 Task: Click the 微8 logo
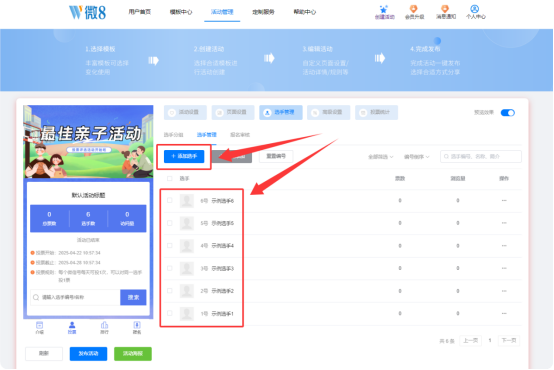(x=87, y=12)
